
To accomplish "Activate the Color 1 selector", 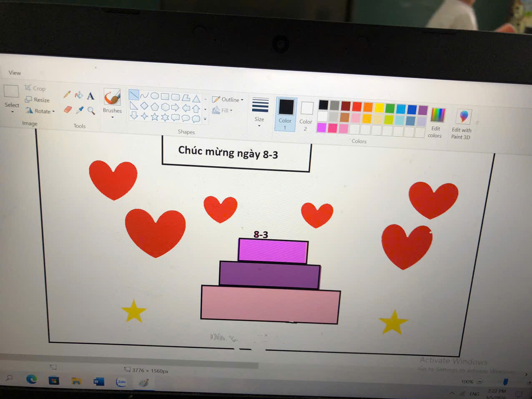I will 286,114.
